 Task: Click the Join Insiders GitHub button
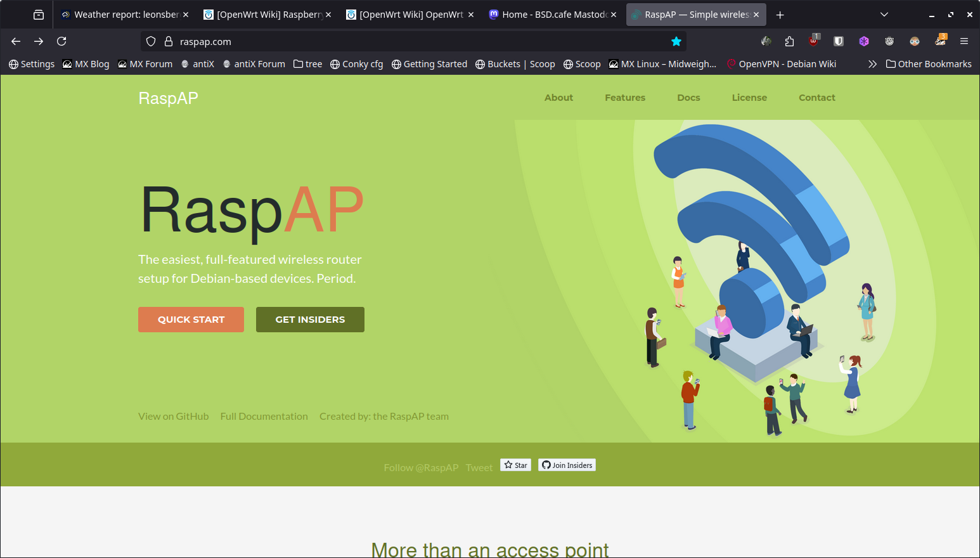(x=567, y=465)
